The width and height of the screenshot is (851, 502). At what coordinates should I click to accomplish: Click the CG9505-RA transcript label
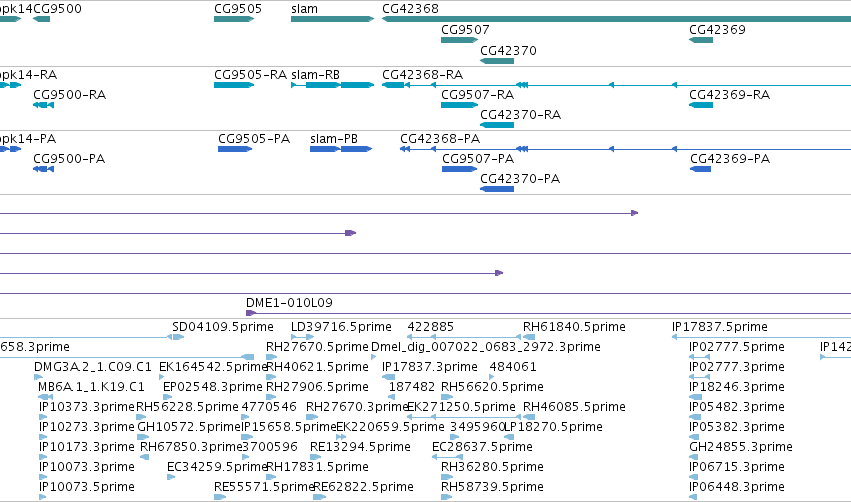pyautogui.click(x=250, y=74)
